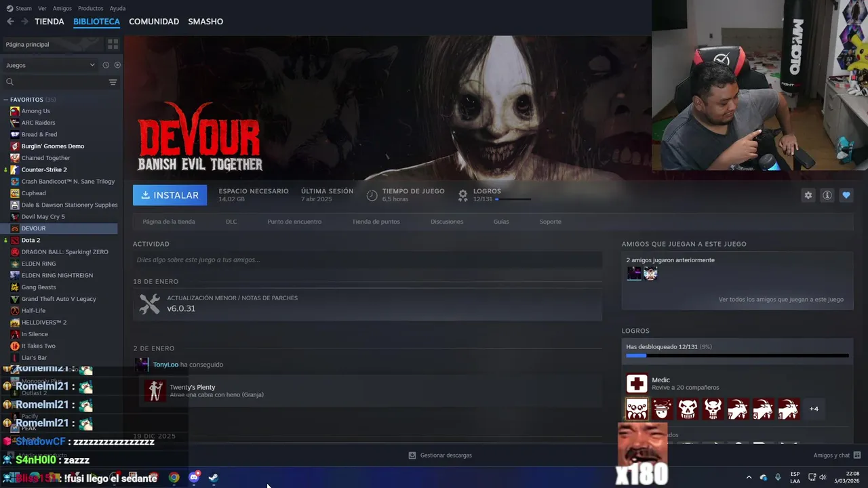Open the advanced filter options icon

click(x=113, y=82)
